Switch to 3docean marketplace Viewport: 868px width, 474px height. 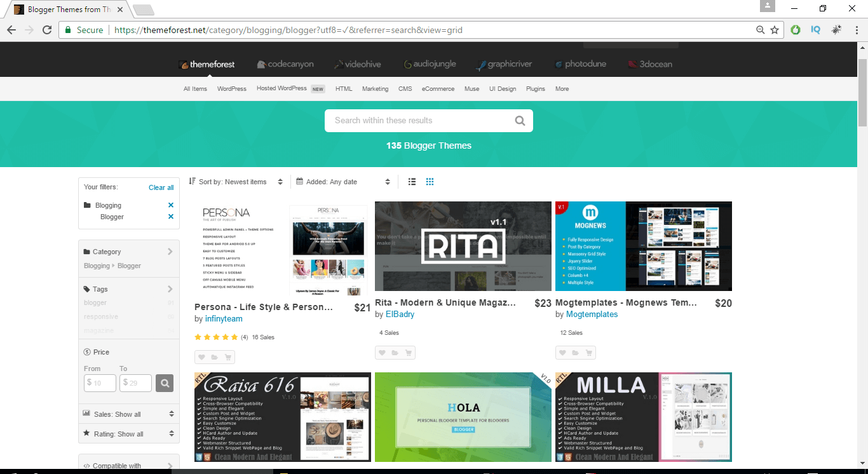pyautogui.click(x=649, y=64)
